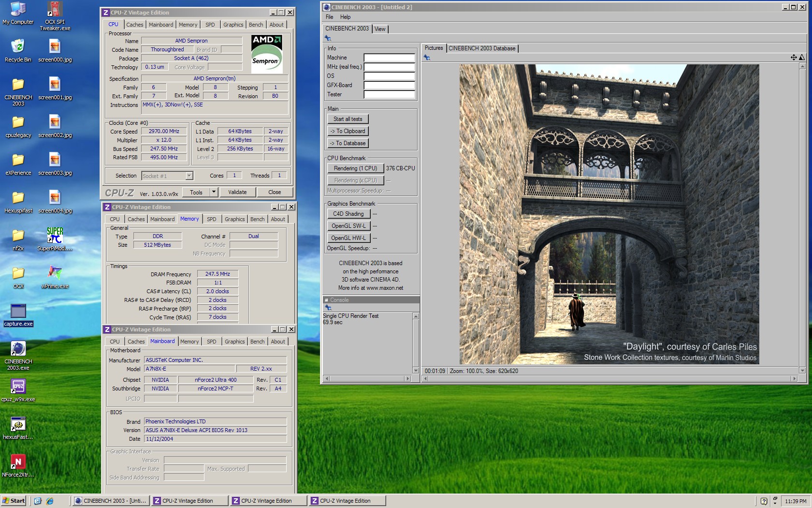The image size is (812, 508).
Task: Click the rendered Daylight picture
Action: point(609,214)
